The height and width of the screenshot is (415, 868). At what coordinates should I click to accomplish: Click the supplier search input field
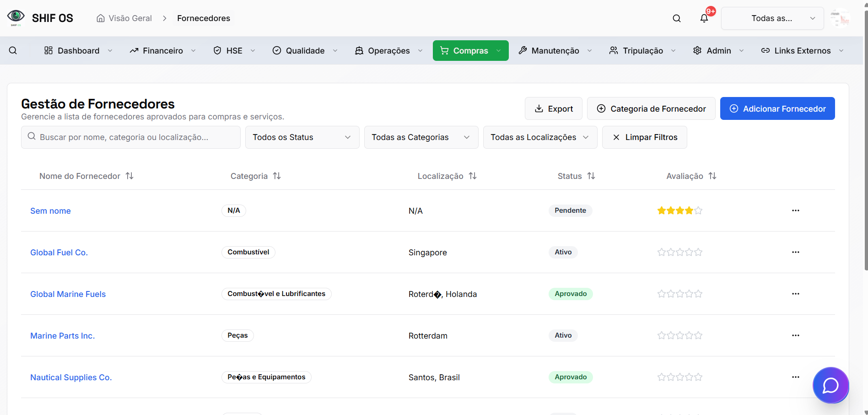tap(130, 137)
